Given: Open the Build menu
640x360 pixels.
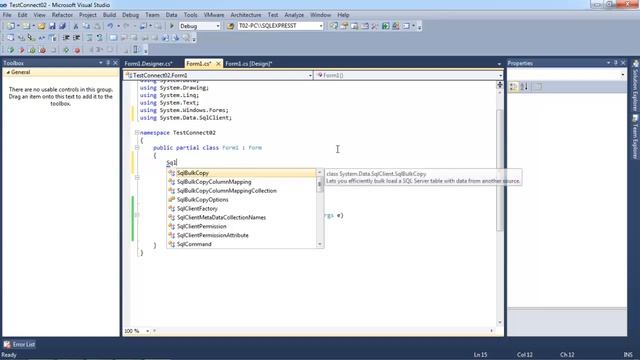Looking at the screenshot, I should click(x=109, y=15).
